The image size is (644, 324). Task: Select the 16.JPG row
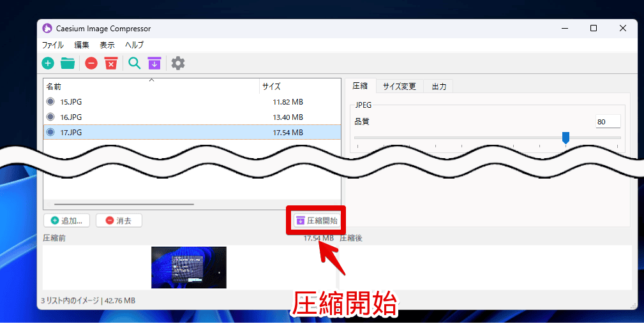click(x=192, y=117)
